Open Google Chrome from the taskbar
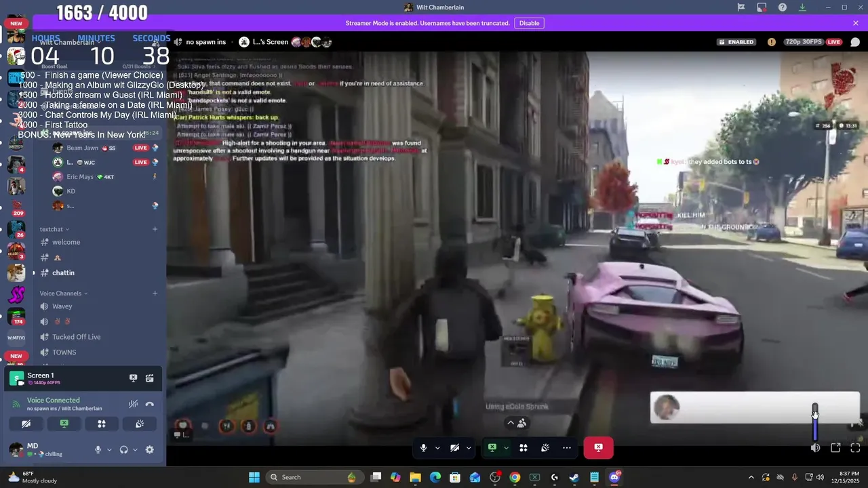The image size is (868, 488). pos(515,477)
